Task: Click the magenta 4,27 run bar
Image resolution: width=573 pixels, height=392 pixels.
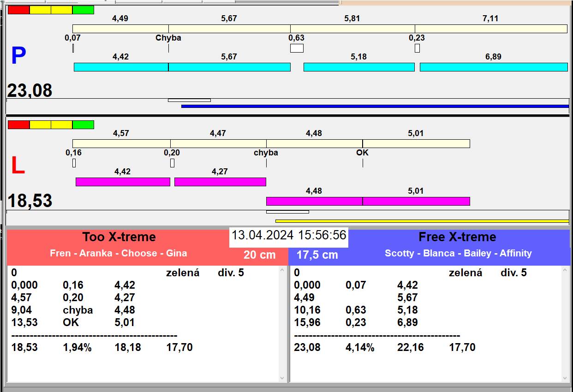Action: (x=220, y=182)
